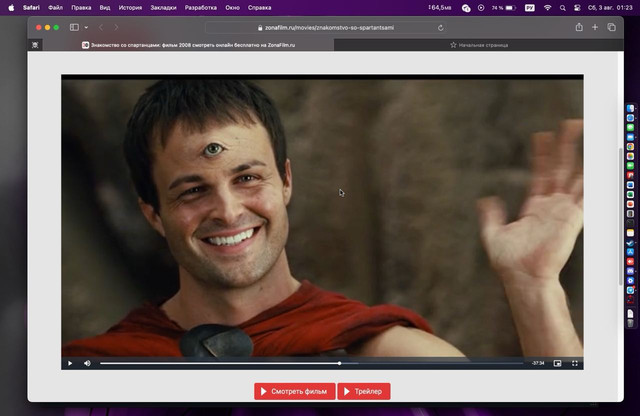
Task: Open a new tab with plus icon
Action: [x=595, y=27]
